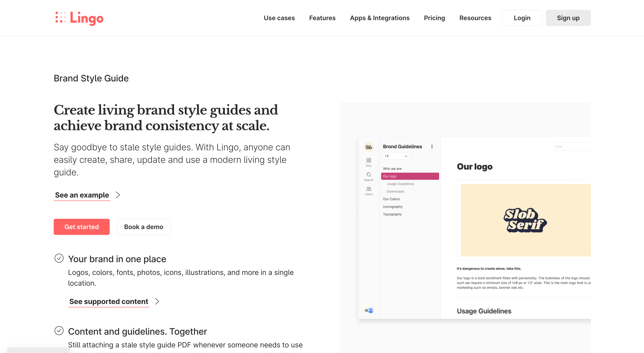The image size is (644, 353).
Task: Click the Slob Serif avatar in sidebar
Action: click(369, 147)
